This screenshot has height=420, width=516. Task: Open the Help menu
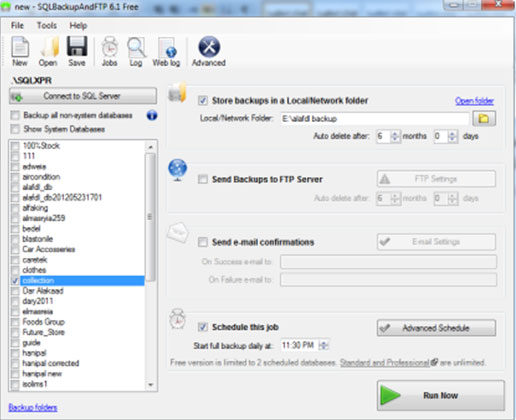78,26
